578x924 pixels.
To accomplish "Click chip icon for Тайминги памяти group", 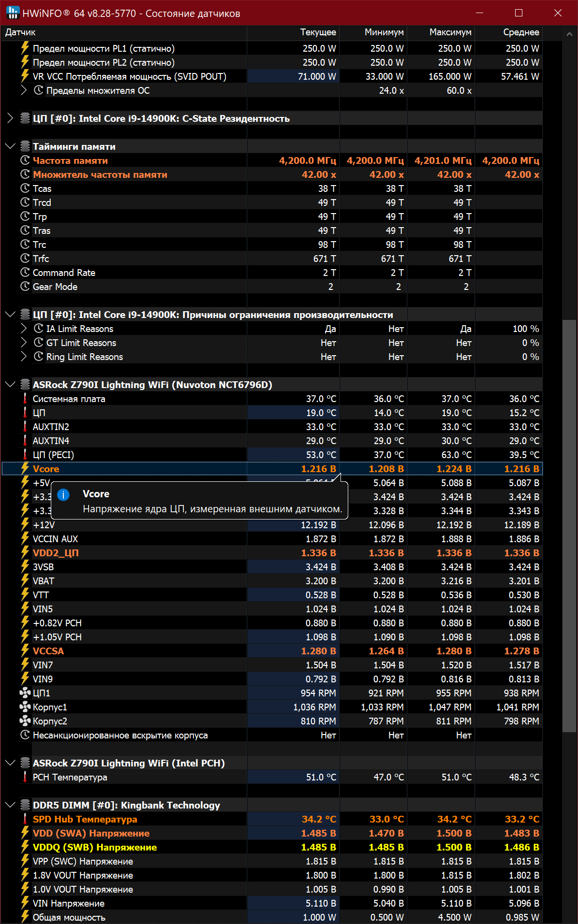I will [x=25, y=146].
